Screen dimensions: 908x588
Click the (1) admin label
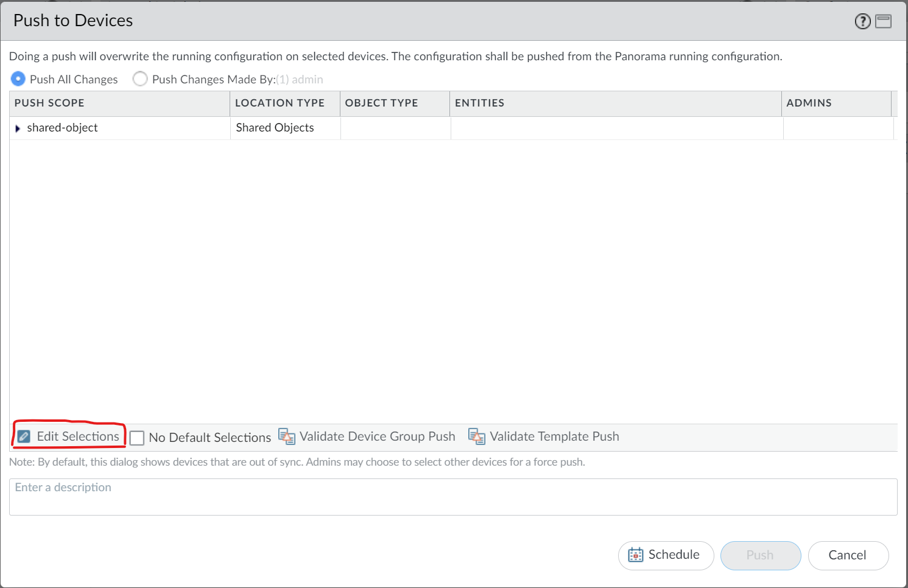300,80
